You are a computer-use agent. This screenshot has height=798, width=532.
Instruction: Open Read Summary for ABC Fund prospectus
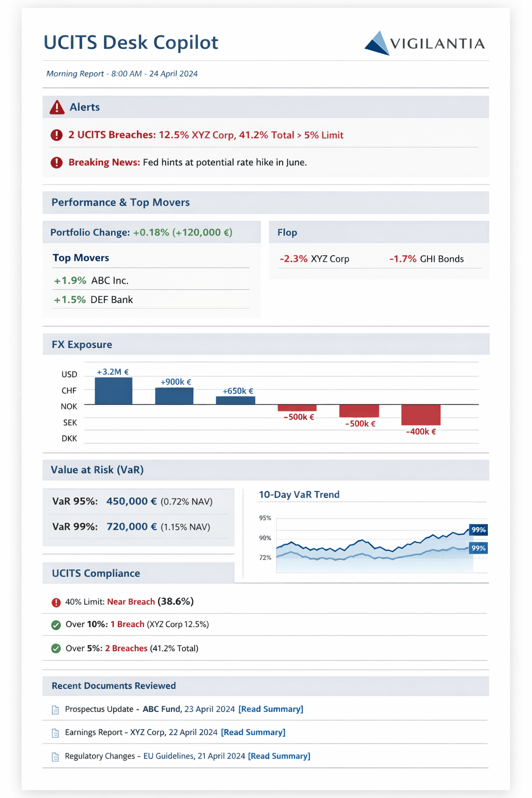point(271,709)
